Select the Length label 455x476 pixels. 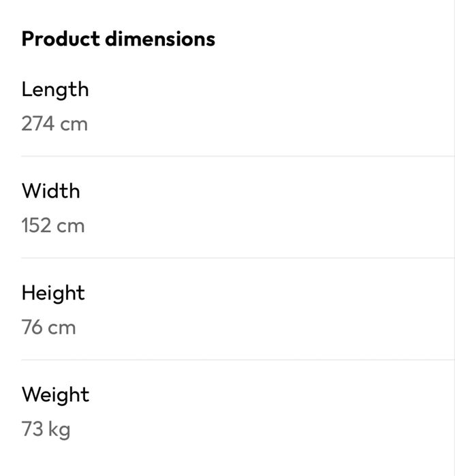pos(55,90)
